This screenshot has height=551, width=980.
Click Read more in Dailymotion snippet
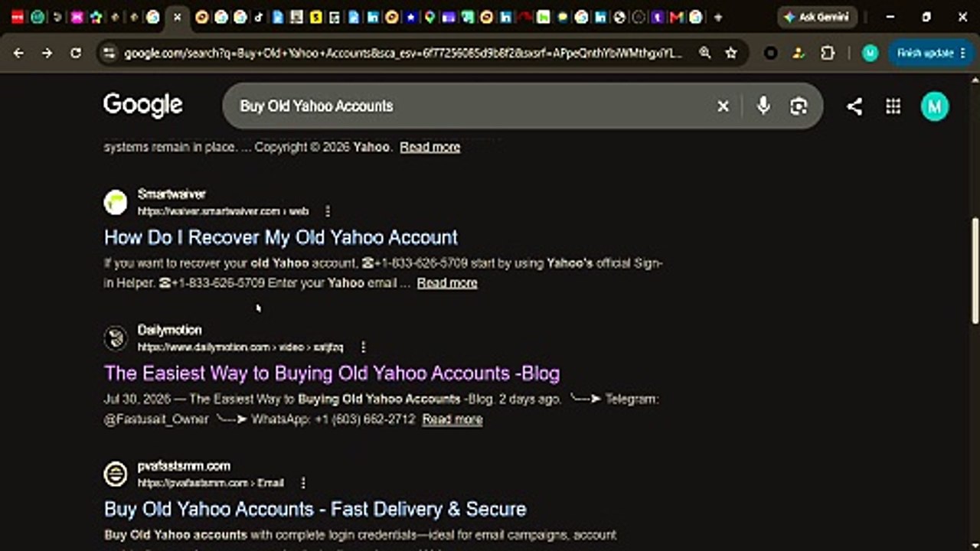coord(452,419)
